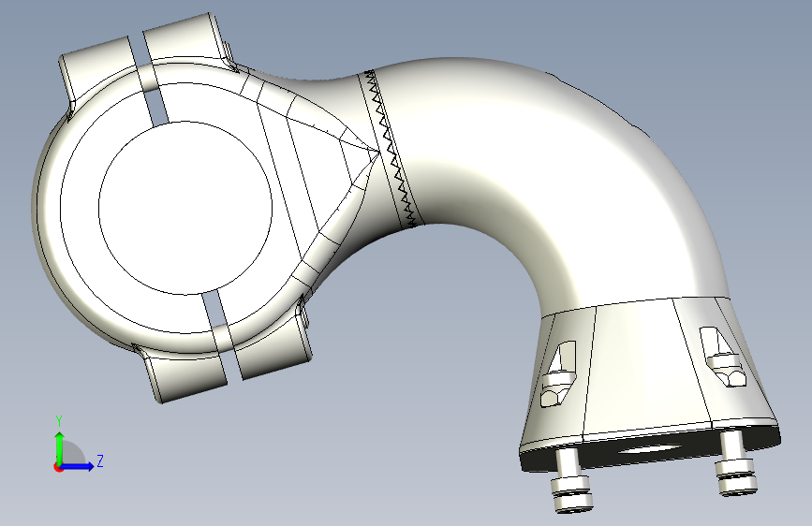812x526 pixels.
Task: Select the large circular clamp bore face
Action: click(185, 208)
